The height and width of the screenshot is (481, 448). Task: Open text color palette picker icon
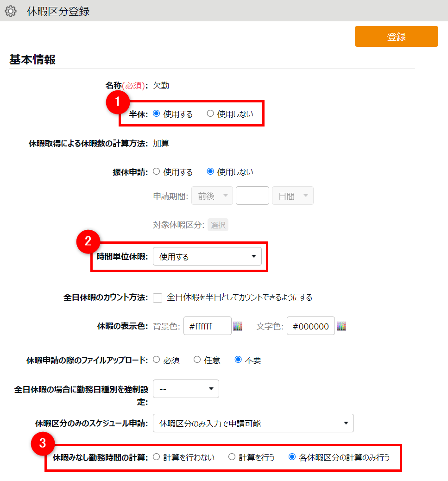[x=341, y=326]
